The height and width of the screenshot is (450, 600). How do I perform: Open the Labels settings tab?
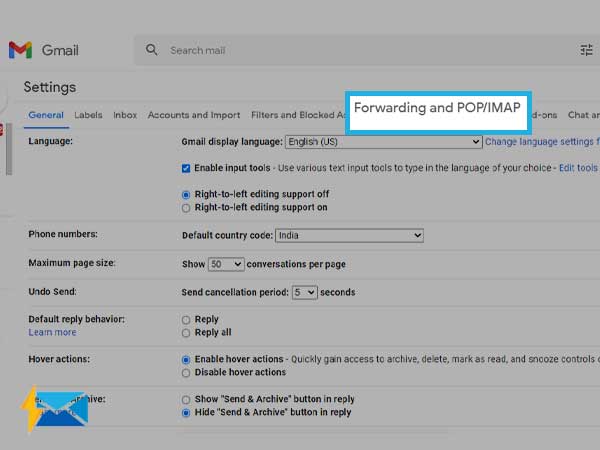click(88, 115)
